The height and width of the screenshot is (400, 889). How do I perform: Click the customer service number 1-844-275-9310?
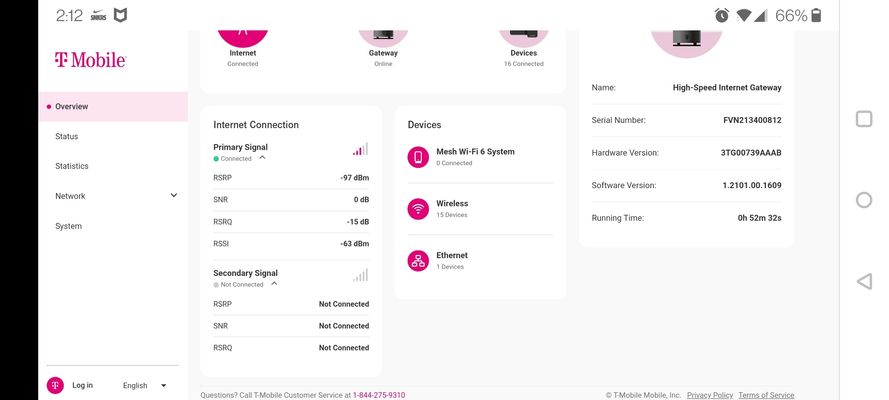click(379, 395)
